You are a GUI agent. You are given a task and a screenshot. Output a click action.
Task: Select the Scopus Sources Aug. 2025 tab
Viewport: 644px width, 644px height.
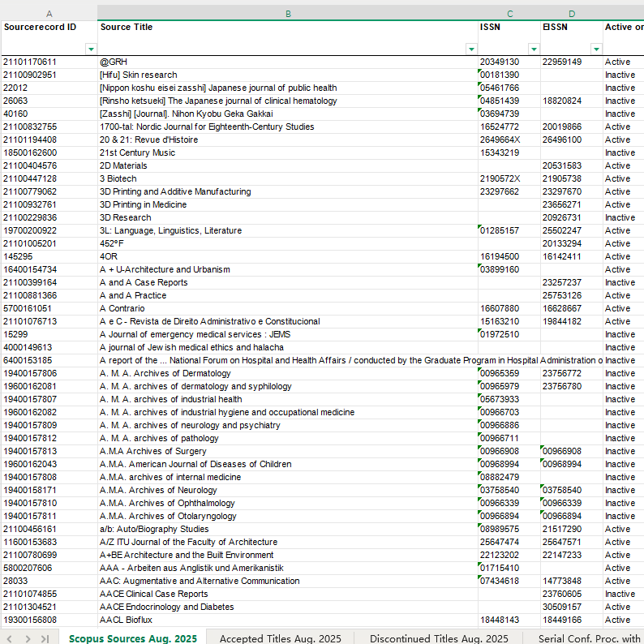(x=132, y=638)
